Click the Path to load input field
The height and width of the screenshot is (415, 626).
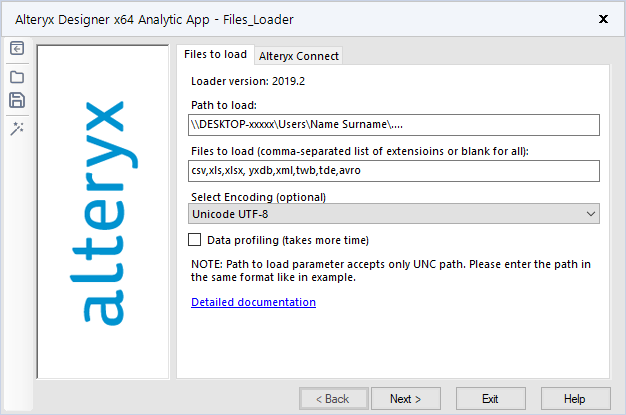coord(394,124)
